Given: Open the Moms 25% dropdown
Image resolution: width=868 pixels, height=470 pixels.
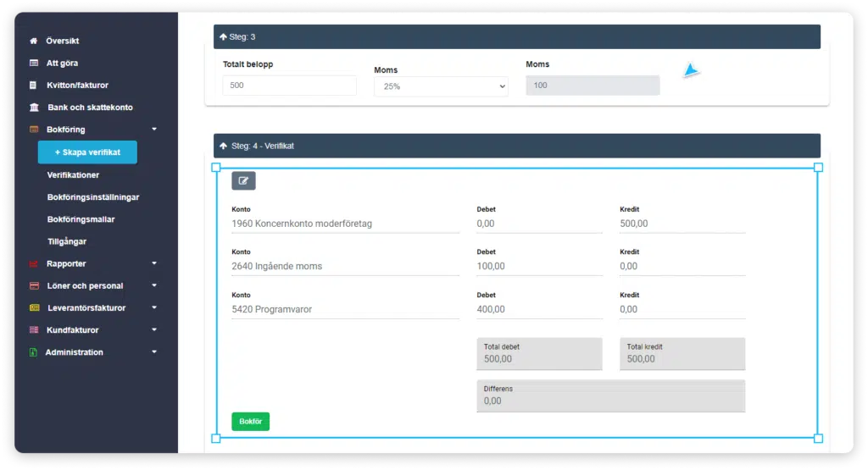Looking at the screenshot, I should (441, 86).
